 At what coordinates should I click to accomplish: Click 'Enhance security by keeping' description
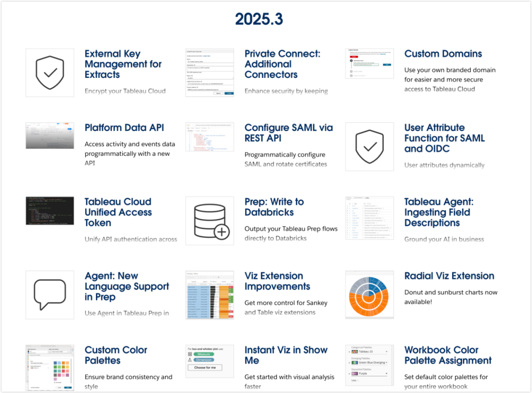point(286,91)
